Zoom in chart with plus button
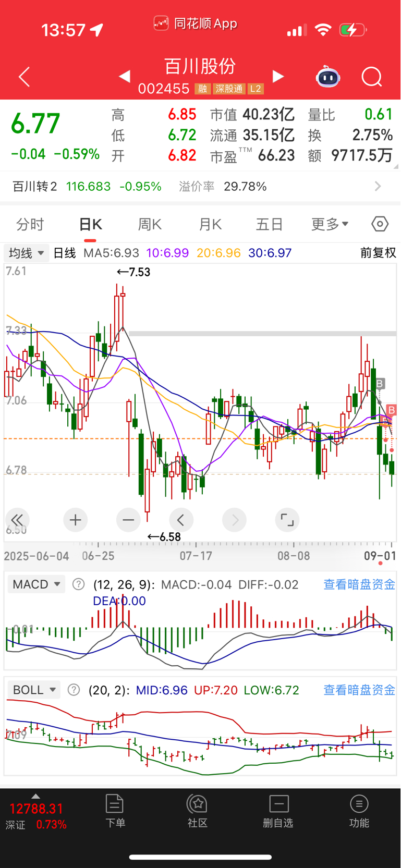401x868 pixels. pos(75,520)
